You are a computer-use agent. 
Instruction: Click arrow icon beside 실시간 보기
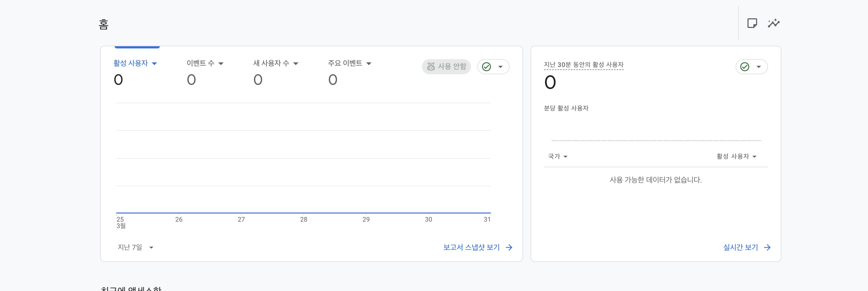pos(767,247)
